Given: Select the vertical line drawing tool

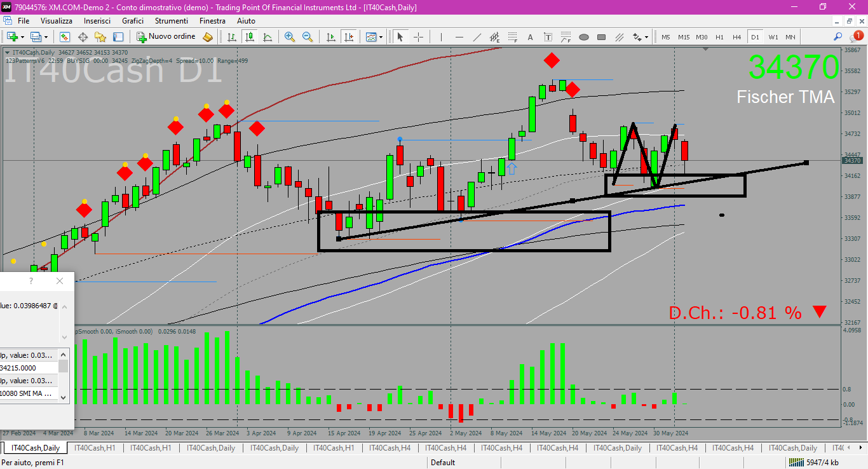Looking at the screenshot, I should click(441, 37).
